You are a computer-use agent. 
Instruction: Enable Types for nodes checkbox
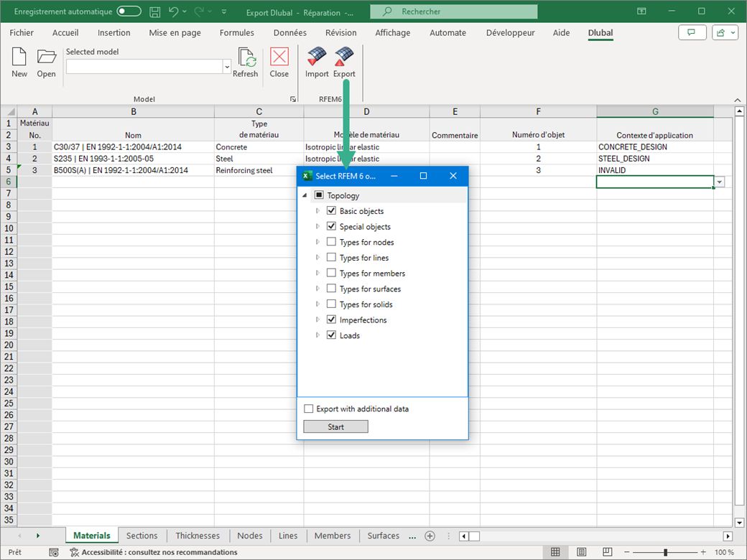[331, 242]
